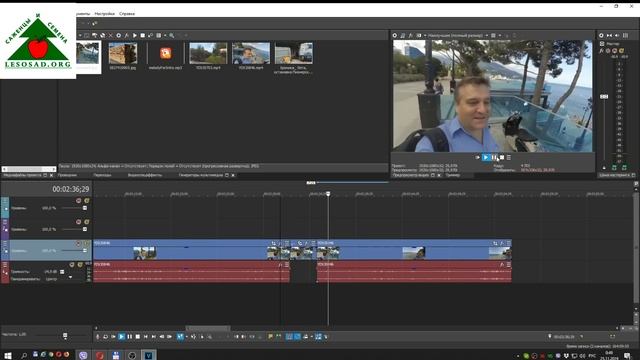Click the zoom magnifier in media toolbar
The width and height of the screenshot is (640, 360).
(172, 36)
